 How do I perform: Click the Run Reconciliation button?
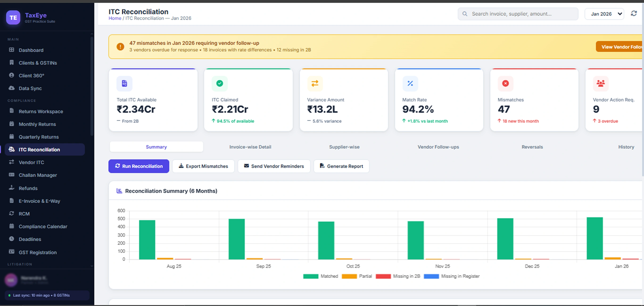pos(139,166)
